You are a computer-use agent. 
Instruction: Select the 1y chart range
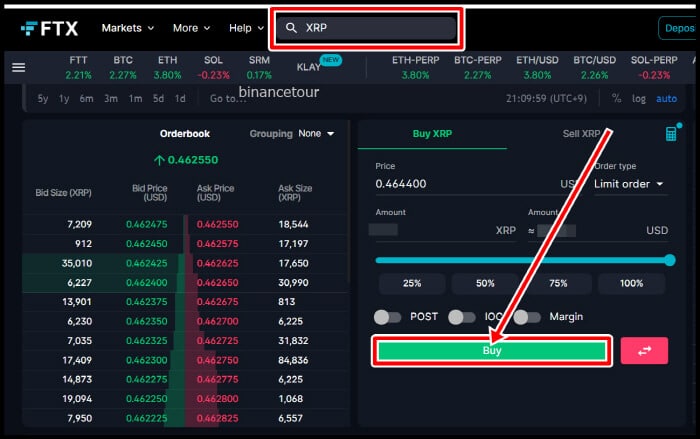click(x=64, y=99)
